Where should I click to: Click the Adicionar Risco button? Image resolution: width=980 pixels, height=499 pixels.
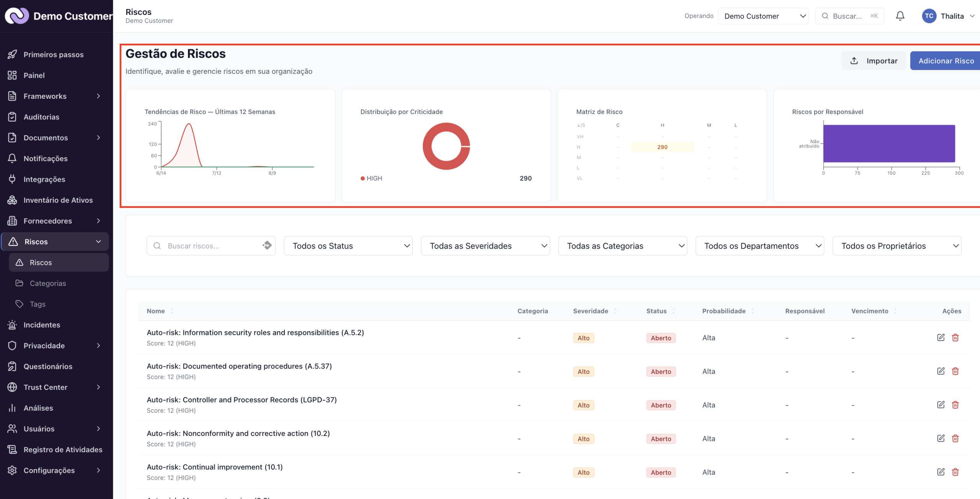(946, 60)
